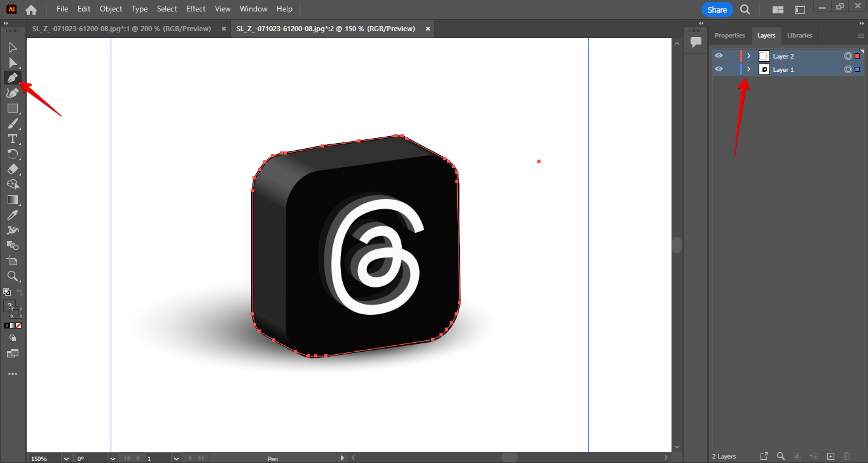Click the Share button
Screen dimensions: 868x463
tap(717, 10)
